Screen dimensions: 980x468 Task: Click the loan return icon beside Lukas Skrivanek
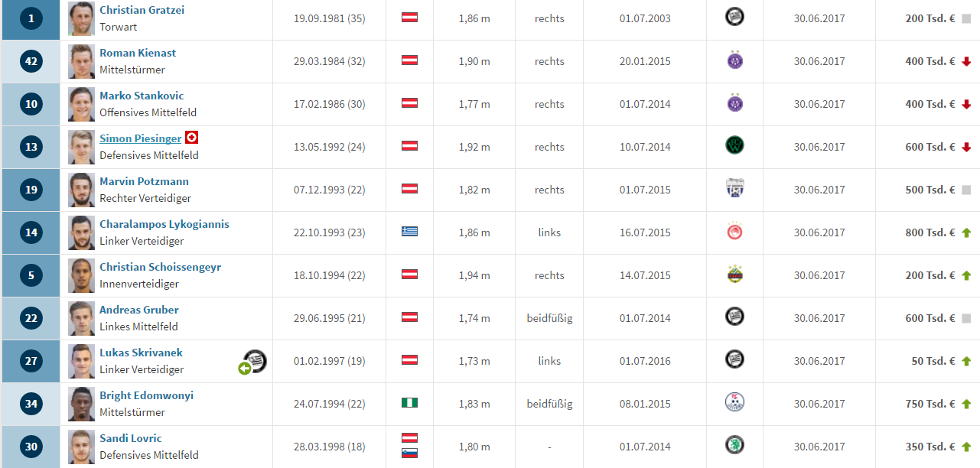245,369
